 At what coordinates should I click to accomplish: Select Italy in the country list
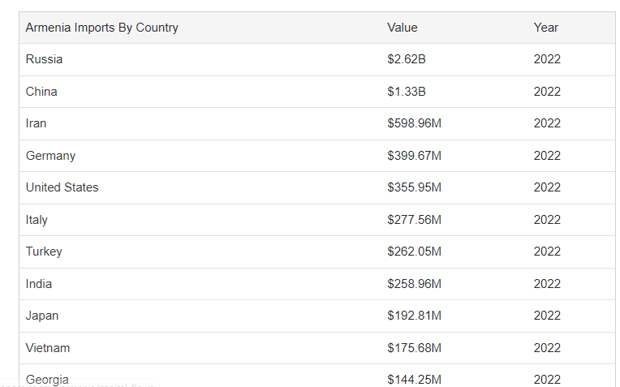click(36, 220)
